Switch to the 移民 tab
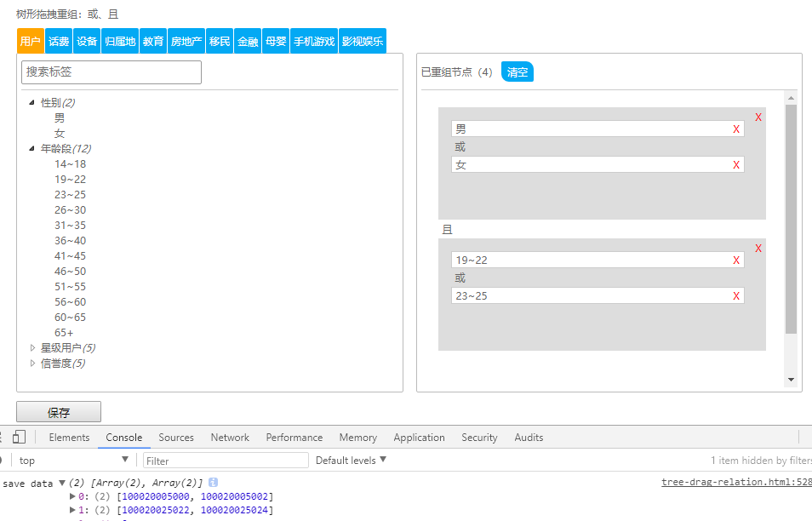This screenshot has width=812, height=521. (220, 41)
